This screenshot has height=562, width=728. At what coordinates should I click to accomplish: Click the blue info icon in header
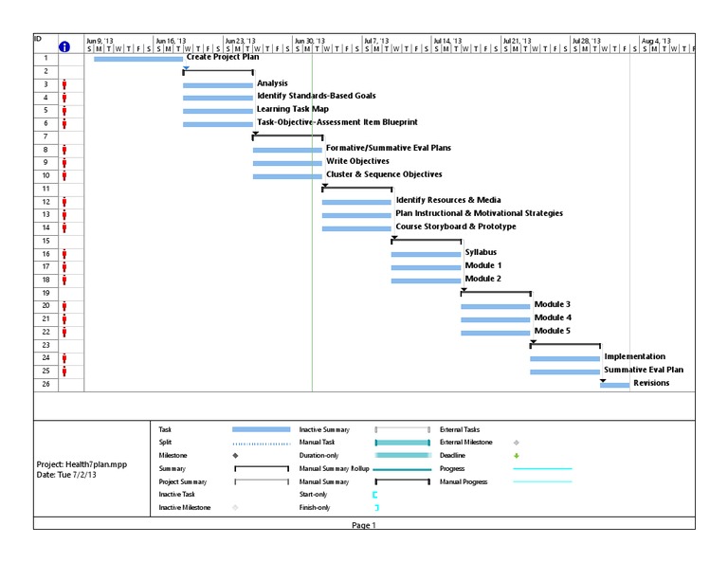(64, 46)
